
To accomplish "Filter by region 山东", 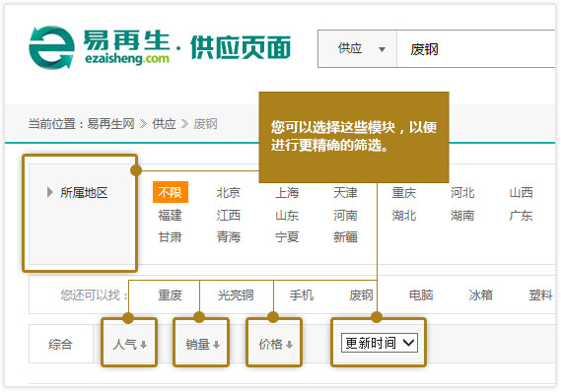I will 287,215.
